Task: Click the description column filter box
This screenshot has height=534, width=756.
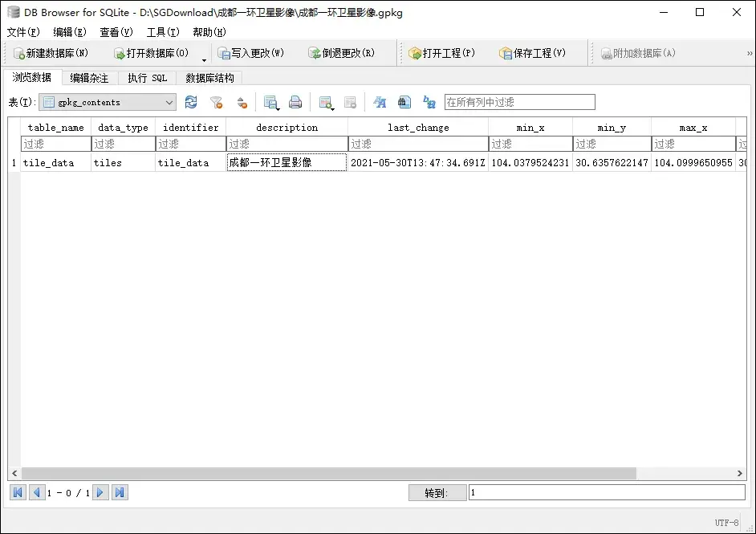Action: tap(287, 144)
